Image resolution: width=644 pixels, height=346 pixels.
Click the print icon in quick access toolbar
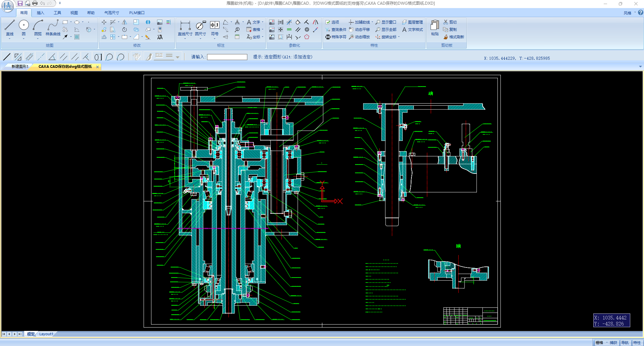click(35, 3)
